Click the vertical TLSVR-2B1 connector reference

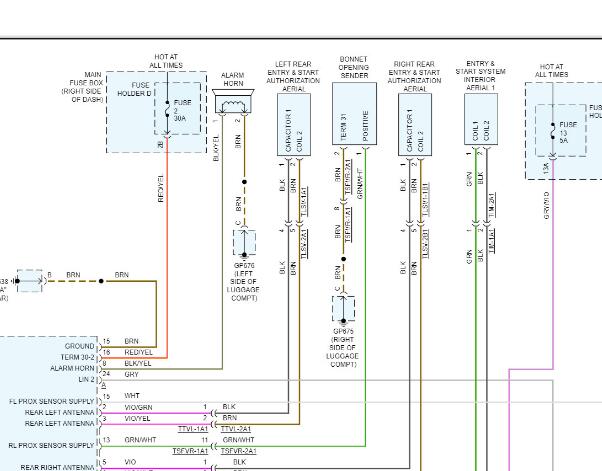pos(425,243)
